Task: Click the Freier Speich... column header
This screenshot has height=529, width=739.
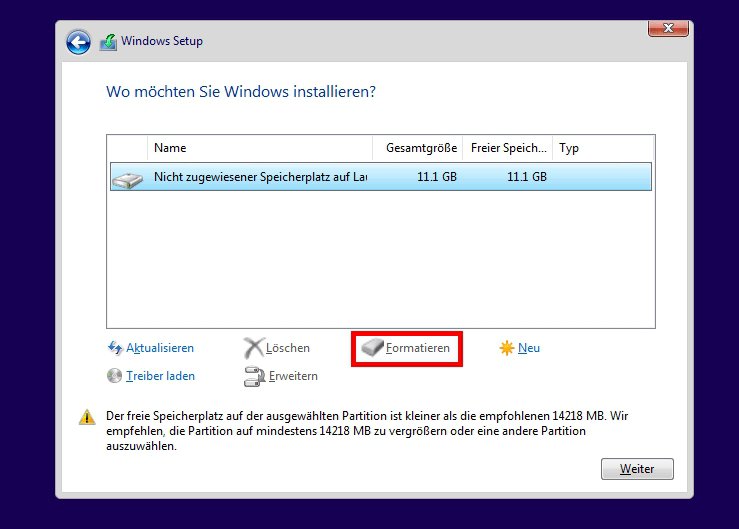Action: pyautogui.click(x=508, y=148)
